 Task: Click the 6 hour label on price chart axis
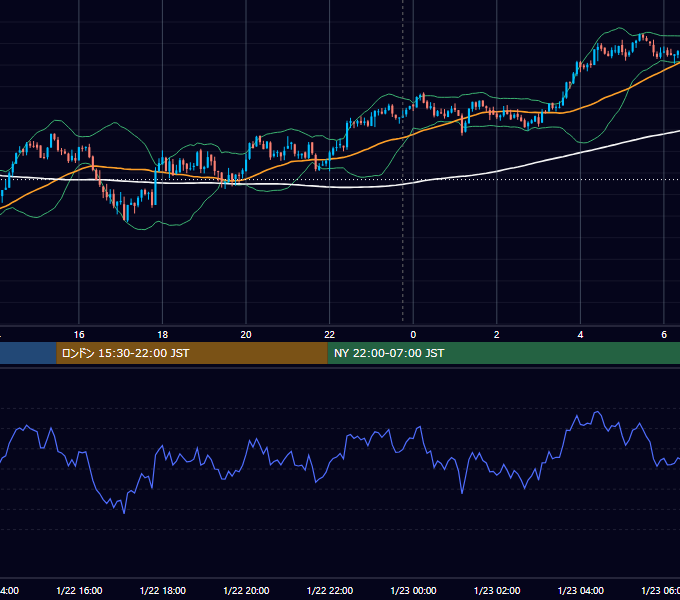(664, 334)
